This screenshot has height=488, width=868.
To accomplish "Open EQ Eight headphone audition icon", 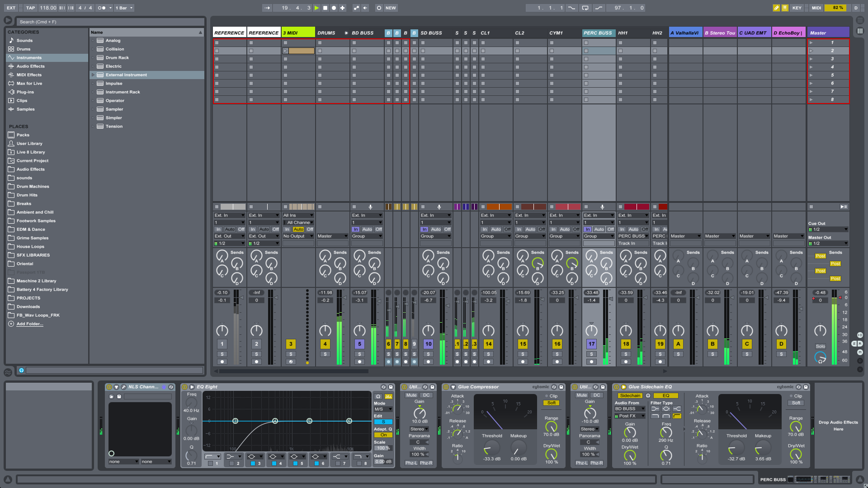I will click(378, 396).
